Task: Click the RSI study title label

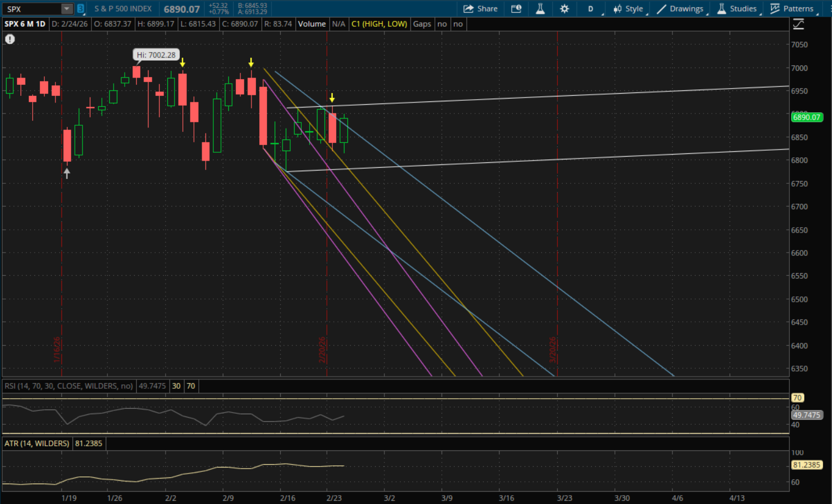Action: pyautogui.click(x=69, y=386)
